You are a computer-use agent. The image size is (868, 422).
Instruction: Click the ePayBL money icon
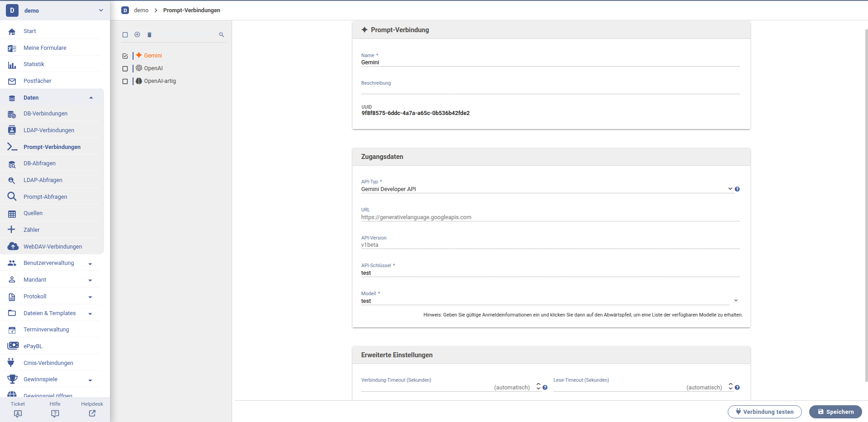pyautogui.click(x=13, y=346)
